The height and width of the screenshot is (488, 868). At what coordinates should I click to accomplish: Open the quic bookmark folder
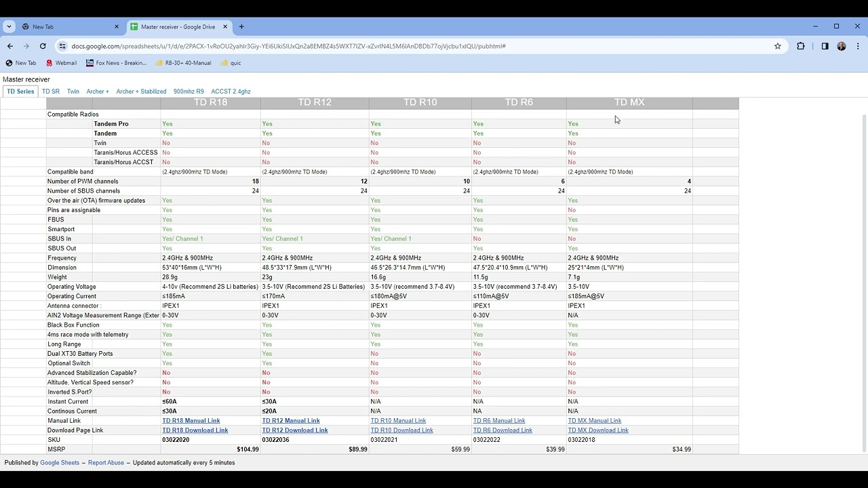pyautogui.click(x=231, y=63)
